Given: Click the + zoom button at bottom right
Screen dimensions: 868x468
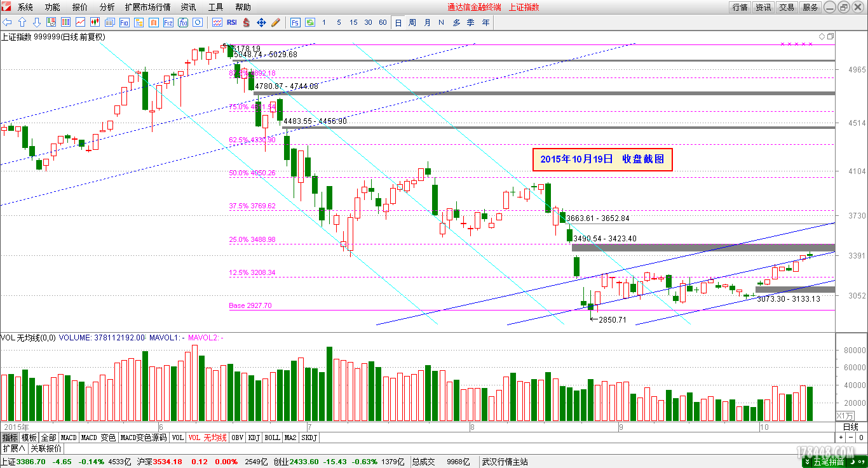Looking at the screenshot, I should tap(841, 438).
